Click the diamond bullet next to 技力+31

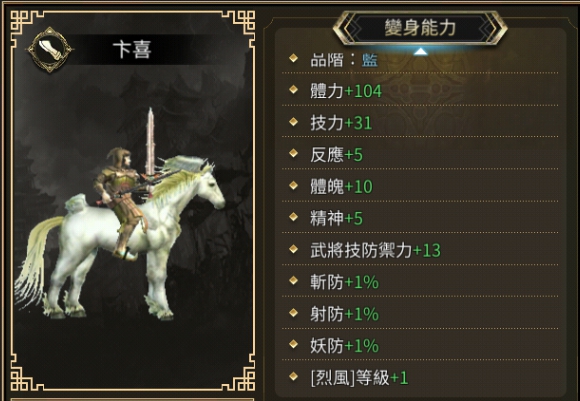pos(294,121)
